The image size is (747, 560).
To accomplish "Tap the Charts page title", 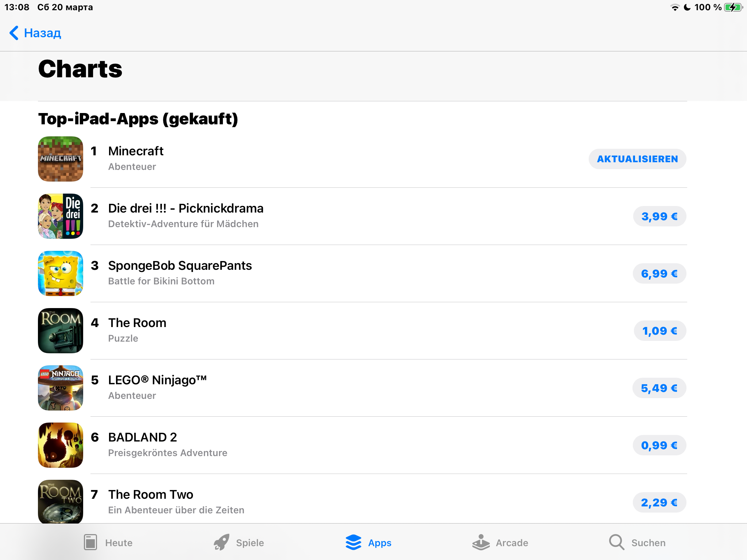I will click(80, 69).
